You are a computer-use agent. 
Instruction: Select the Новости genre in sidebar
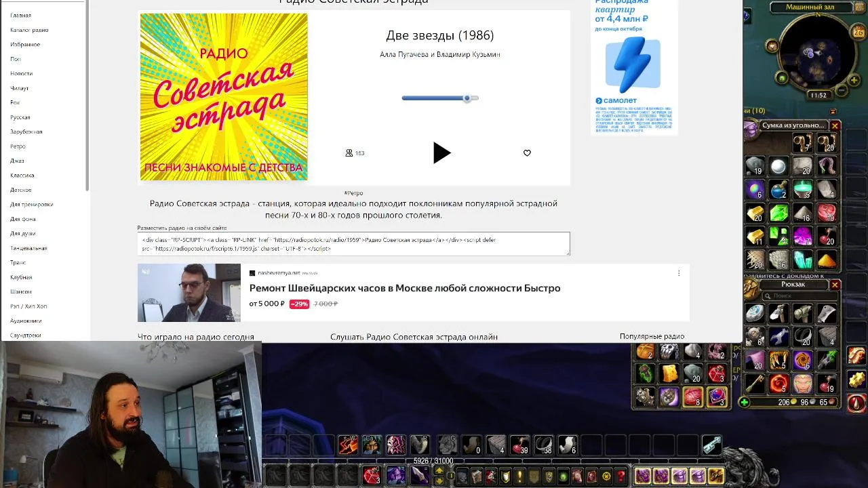[x=21, y=73]
